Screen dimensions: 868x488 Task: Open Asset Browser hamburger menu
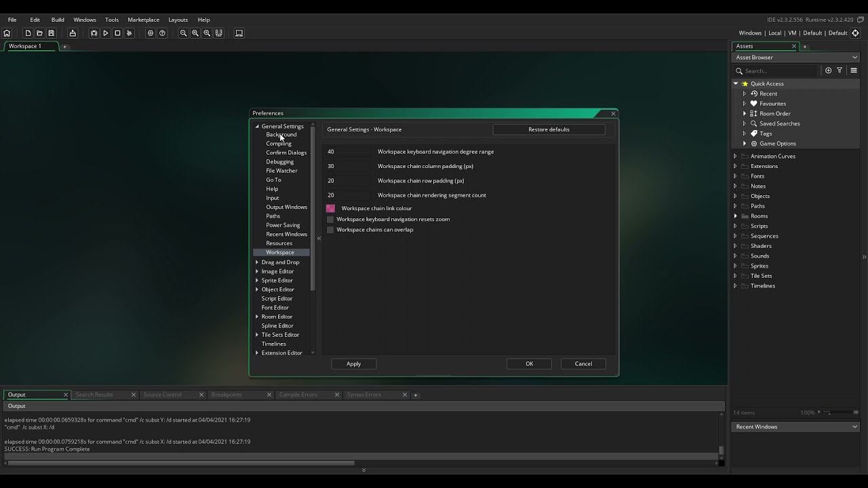click(x=854, y=70)
